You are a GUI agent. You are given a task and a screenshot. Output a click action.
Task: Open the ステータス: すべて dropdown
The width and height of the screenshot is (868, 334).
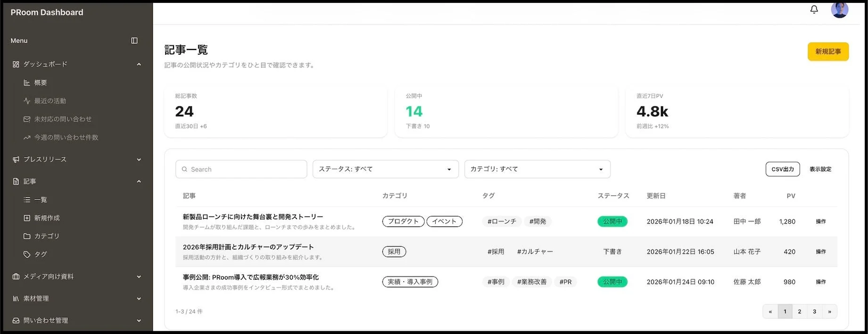(386, 169)
